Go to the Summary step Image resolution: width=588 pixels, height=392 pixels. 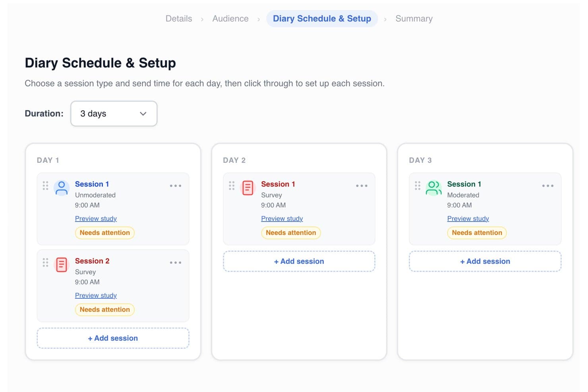click(414, 19)
